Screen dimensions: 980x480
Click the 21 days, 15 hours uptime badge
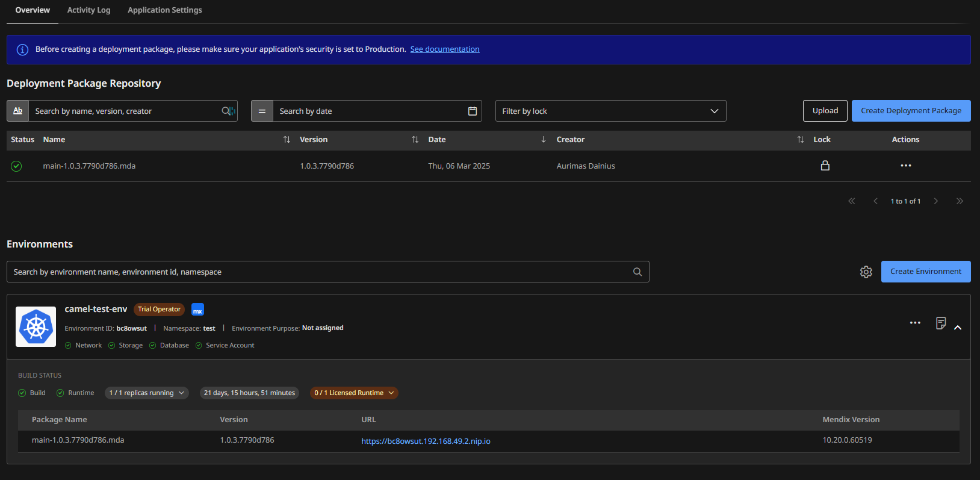tap(249, 393)
